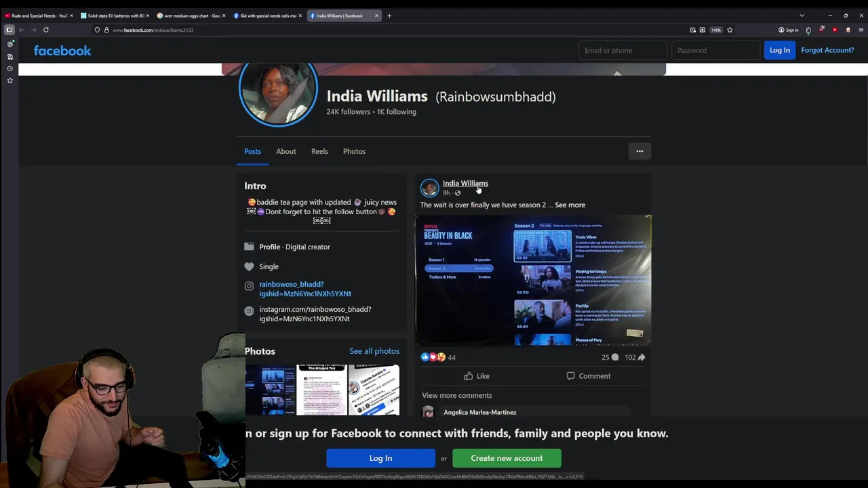This screenshot has width=868, height=488.
Task: Bookmark this page with the star icon
Action: (730, 30)
